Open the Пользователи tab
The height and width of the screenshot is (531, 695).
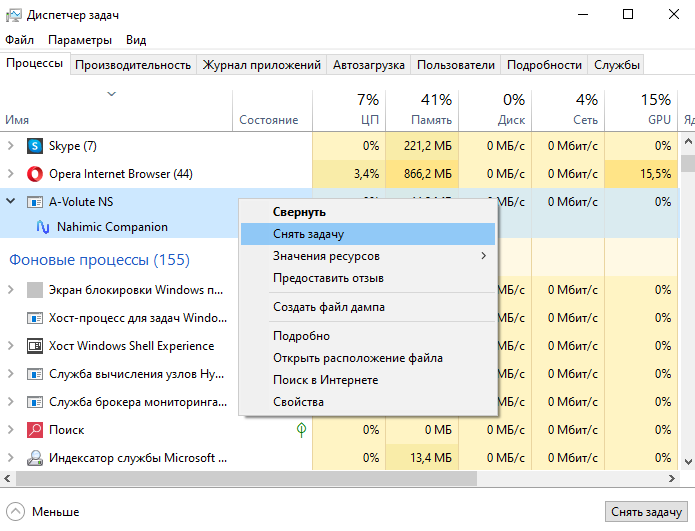coord(456,65)
